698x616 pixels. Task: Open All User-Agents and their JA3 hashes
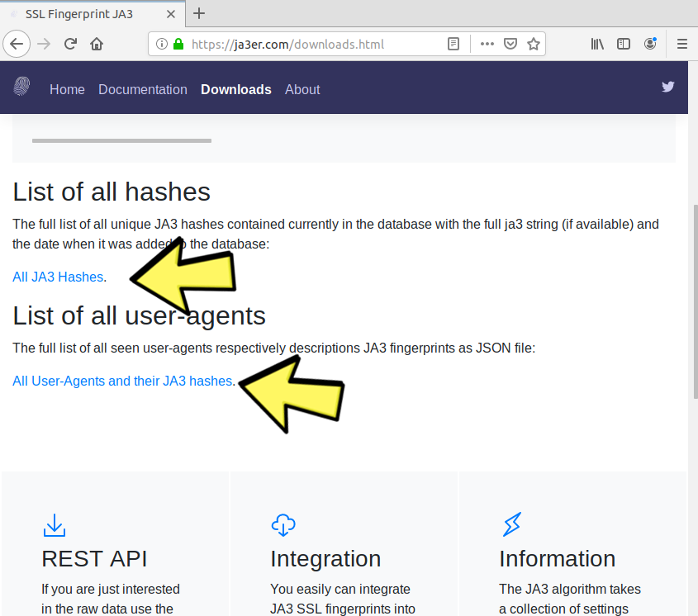click(x=122, y=381)
